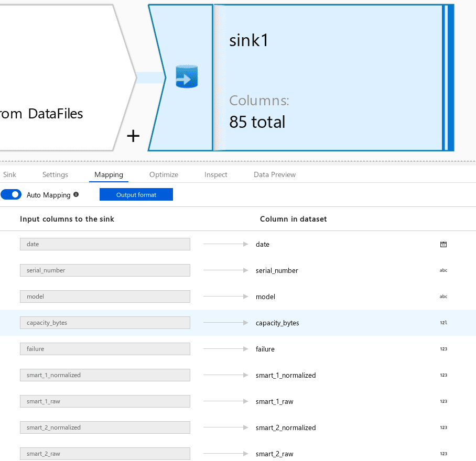This screenshot has width=476, height=461.
Task: Open the Optimize tab
Action: click(164, 174)
